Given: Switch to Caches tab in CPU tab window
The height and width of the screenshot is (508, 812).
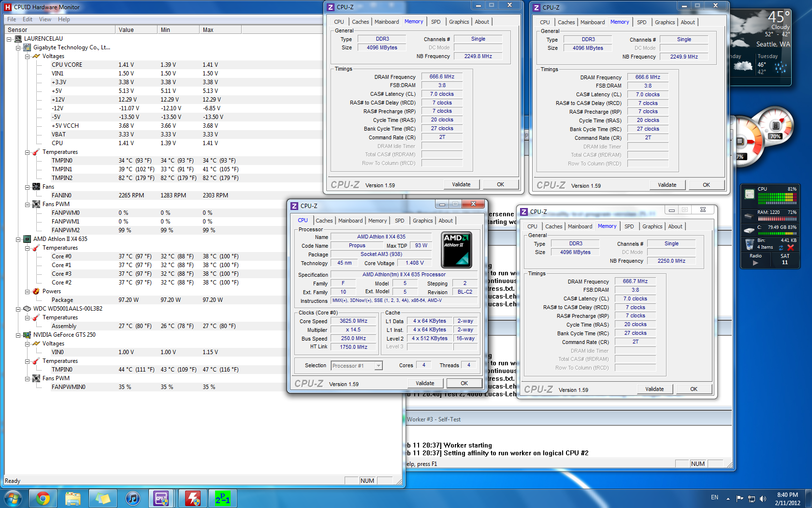Looking at the screenshot, I should pos(324,221).
